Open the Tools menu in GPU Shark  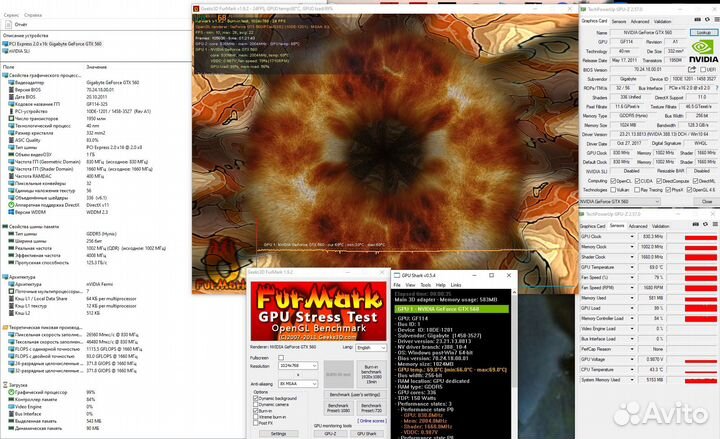(x=426, y=285)
